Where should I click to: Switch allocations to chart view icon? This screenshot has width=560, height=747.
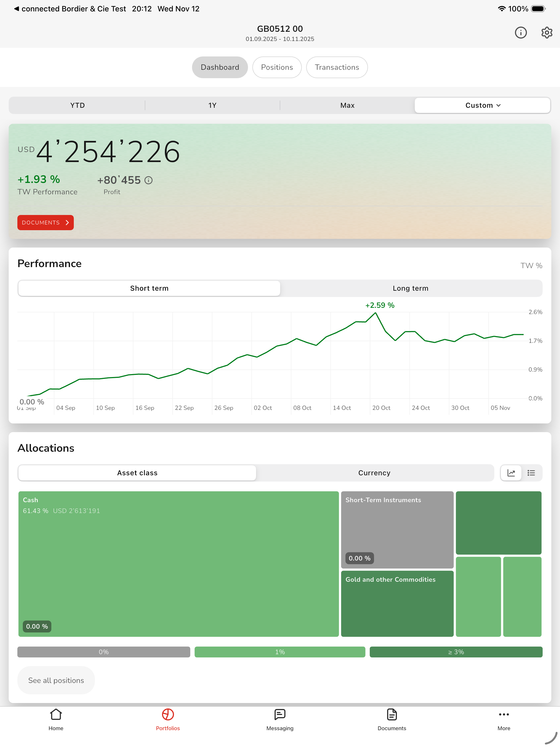coord(511,473)
